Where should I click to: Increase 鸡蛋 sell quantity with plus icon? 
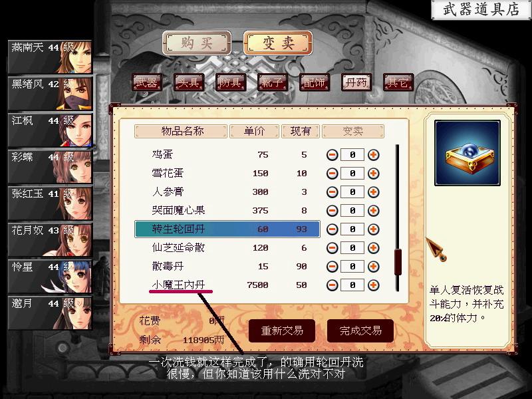373,155
